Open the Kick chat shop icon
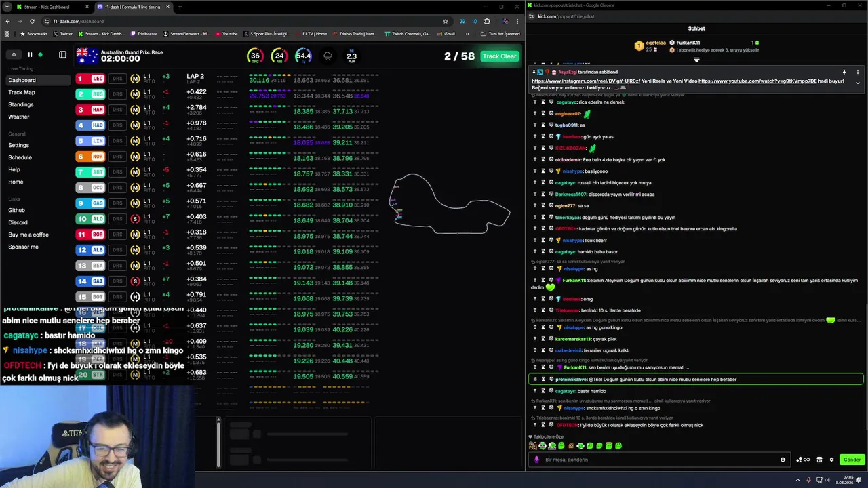This screenshot has width=868, height=488. click(x=819, y=460)
